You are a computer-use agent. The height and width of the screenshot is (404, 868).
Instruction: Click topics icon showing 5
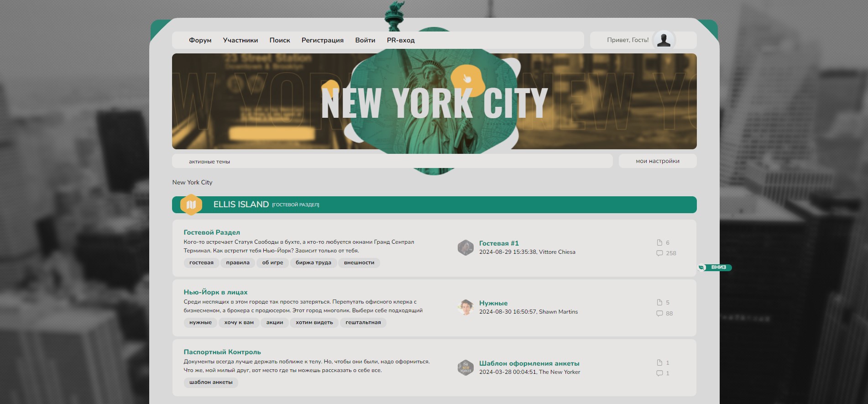659,302
